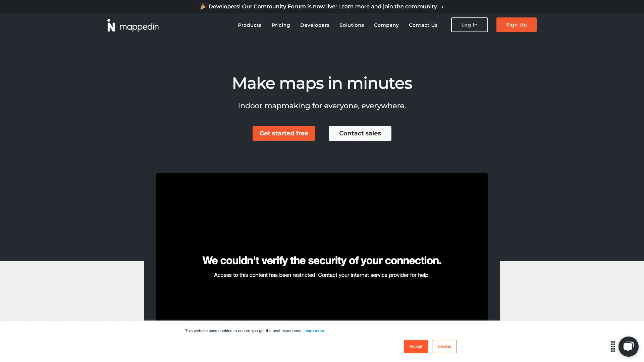Click the cookie Learn more link
644x362 pixels.
click(314, 330)
